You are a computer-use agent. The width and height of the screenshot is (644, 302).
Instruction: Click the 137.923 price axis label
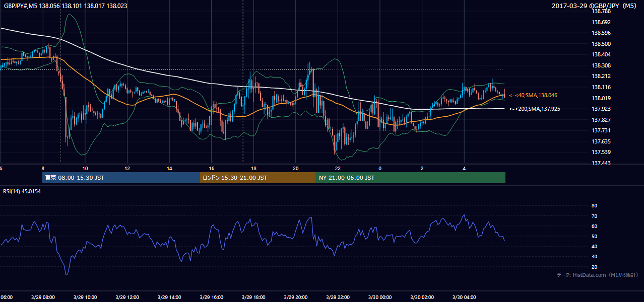point(601,109)
